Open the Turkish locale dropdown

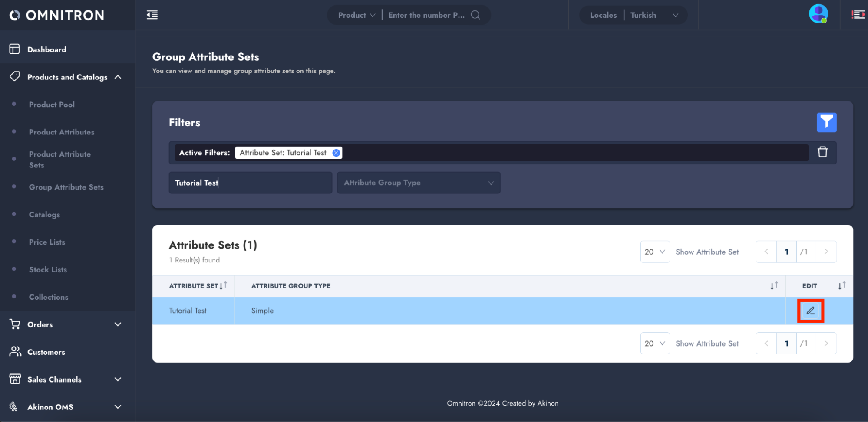pyautogui.click(x=654, y=15)
